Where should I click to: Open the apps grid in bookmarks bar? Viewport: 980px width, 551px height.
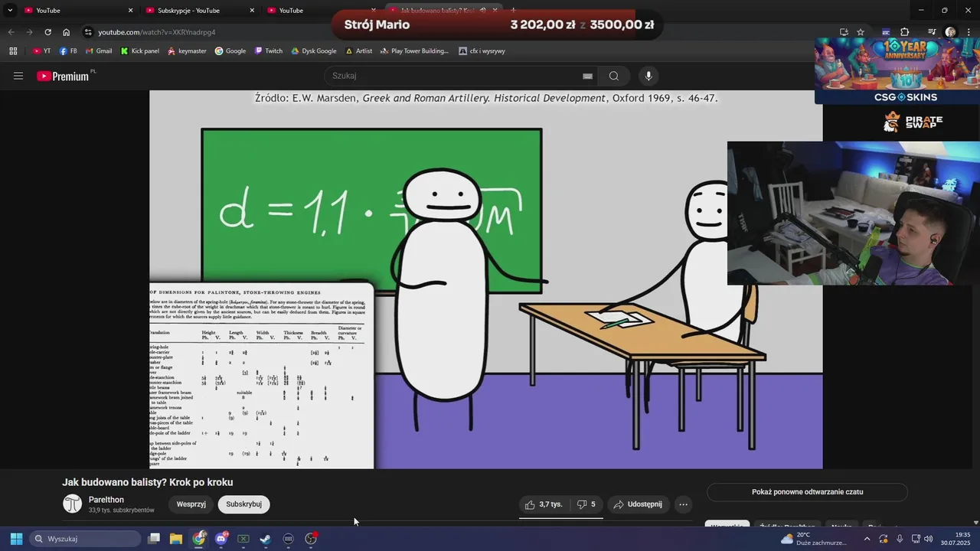(13, 51)
